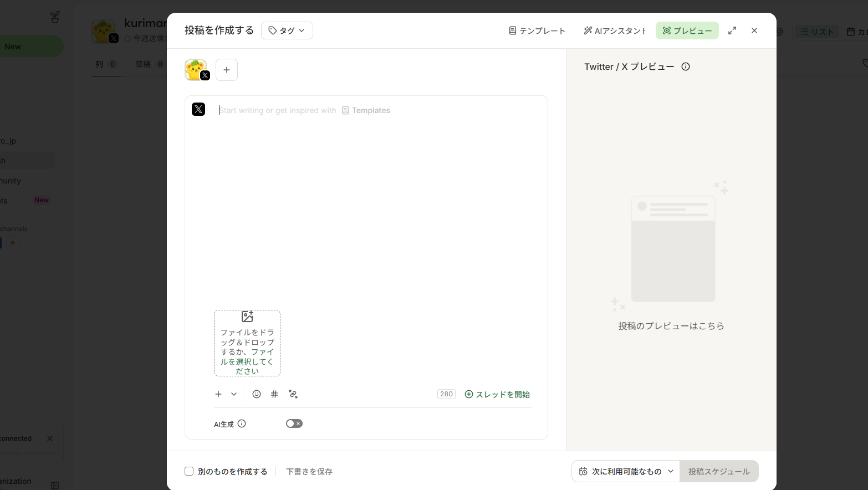Click the plus icon in the composer toolbar

[218, 394]
